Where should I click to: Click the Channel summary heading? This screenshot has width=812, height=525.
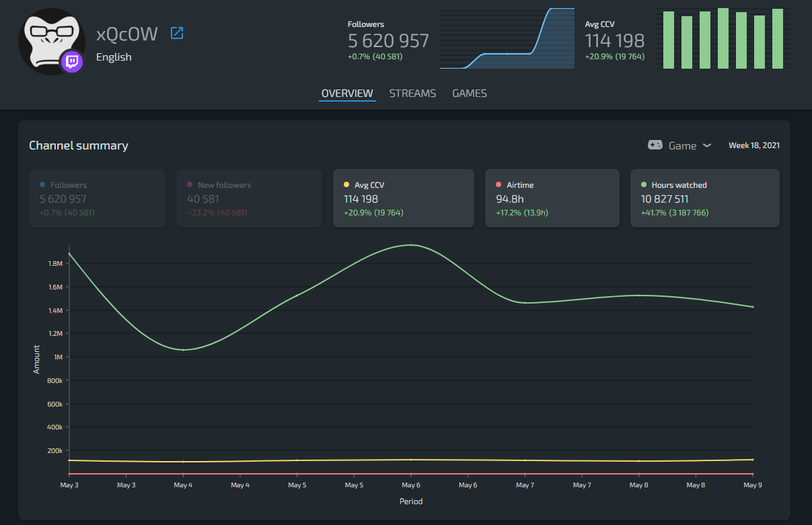click(79, 145)
